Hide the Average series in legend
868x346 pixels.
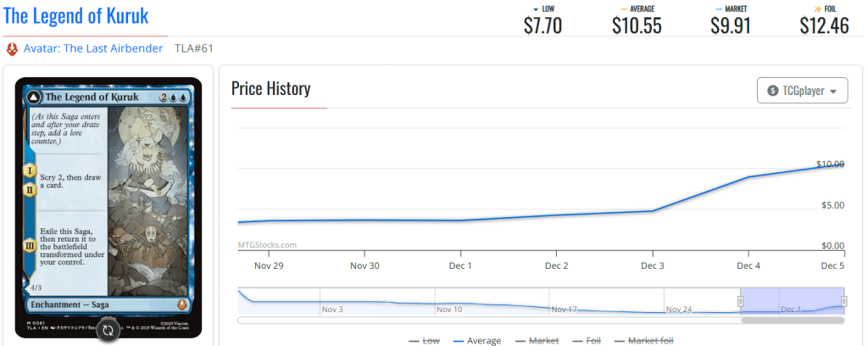point(476,340)
